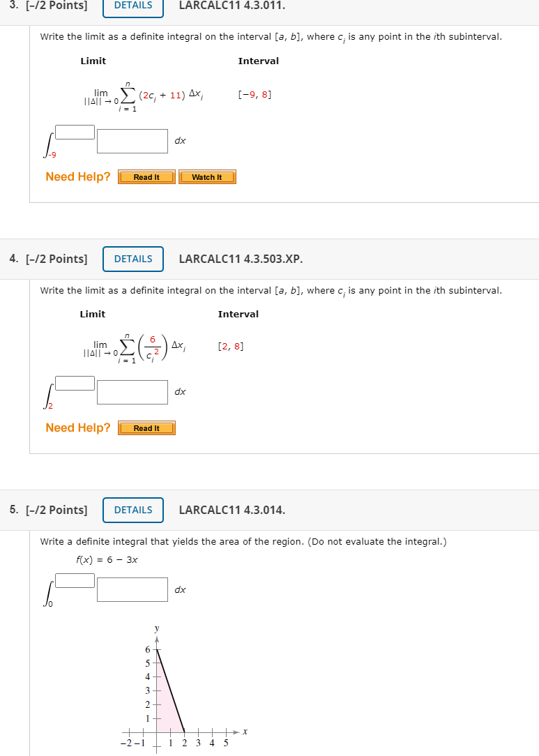Click Need Help? label in problem 4
This screenshot has height=756, width=539.
(77, 428)
